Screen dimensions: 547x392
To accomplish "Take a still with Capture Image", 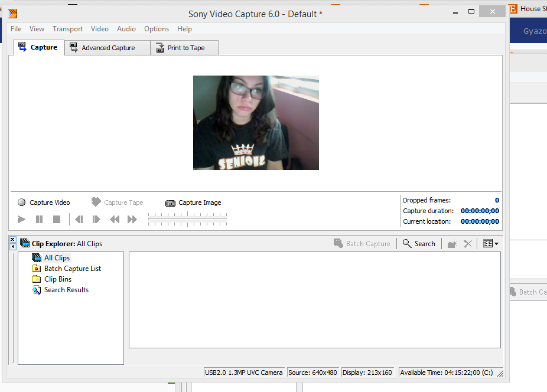I will (193, 202).
